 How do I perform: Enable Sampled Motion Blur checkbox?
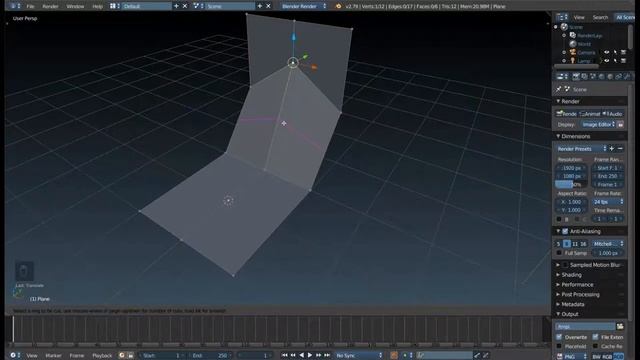pyautogui.click(x=565, y=265)
